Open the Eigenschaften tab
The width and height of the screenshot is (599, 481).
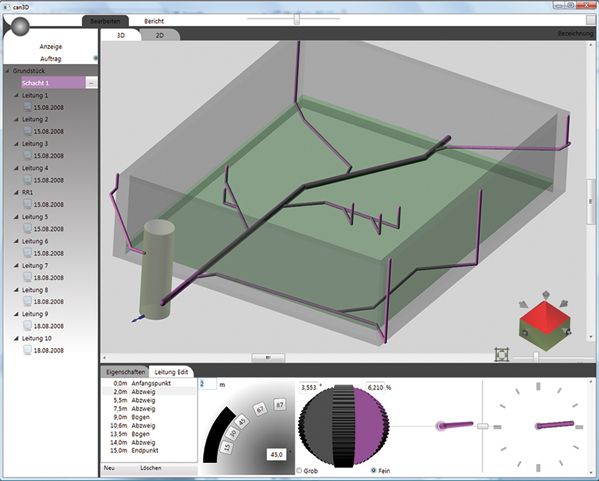point(125,372)
